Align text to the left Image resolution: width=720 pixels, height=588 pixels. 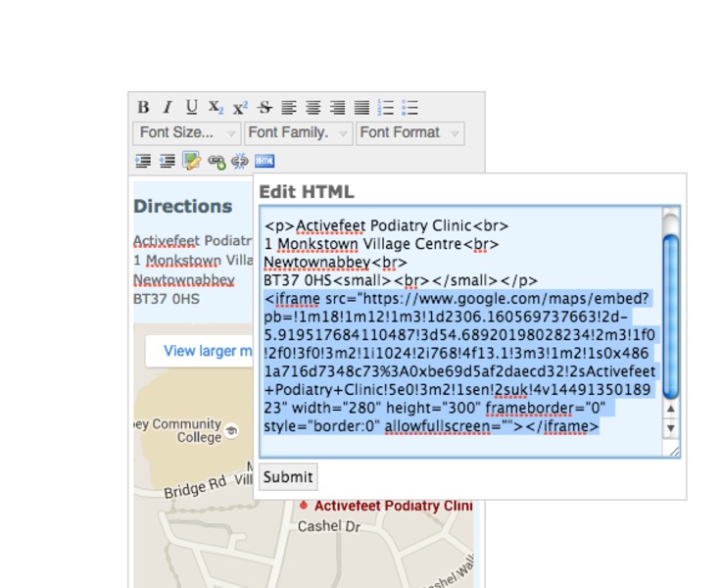[x=289, y=108]
